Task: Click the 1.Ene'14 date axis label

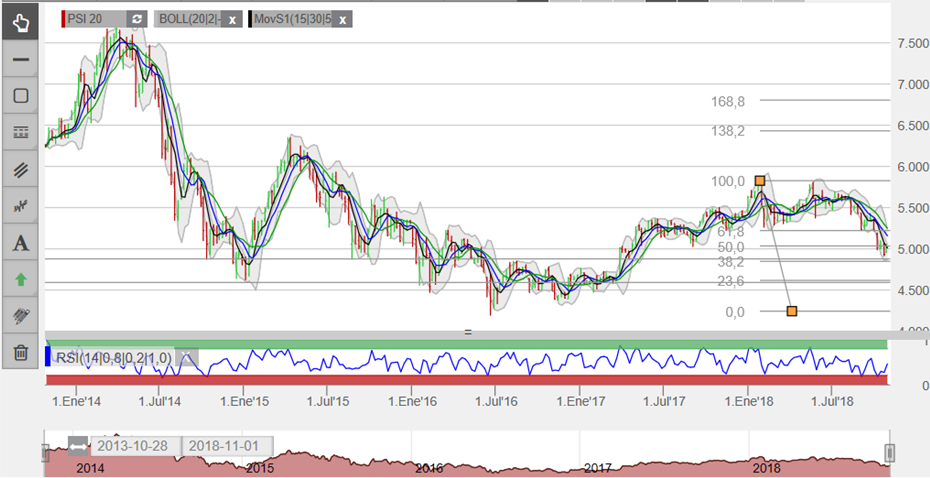Action: (x=77, y=402)
